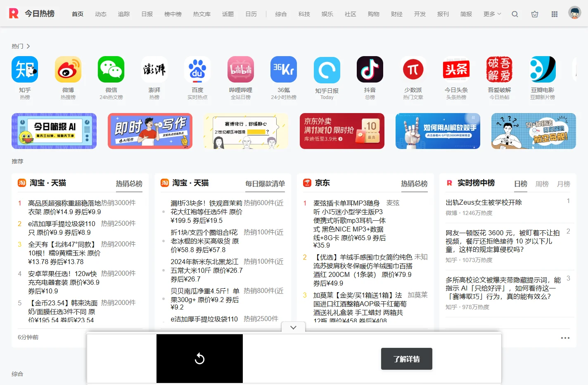
Task: Open the 网友一顿饭花 3600 元 headline
Action: point(503,241)
